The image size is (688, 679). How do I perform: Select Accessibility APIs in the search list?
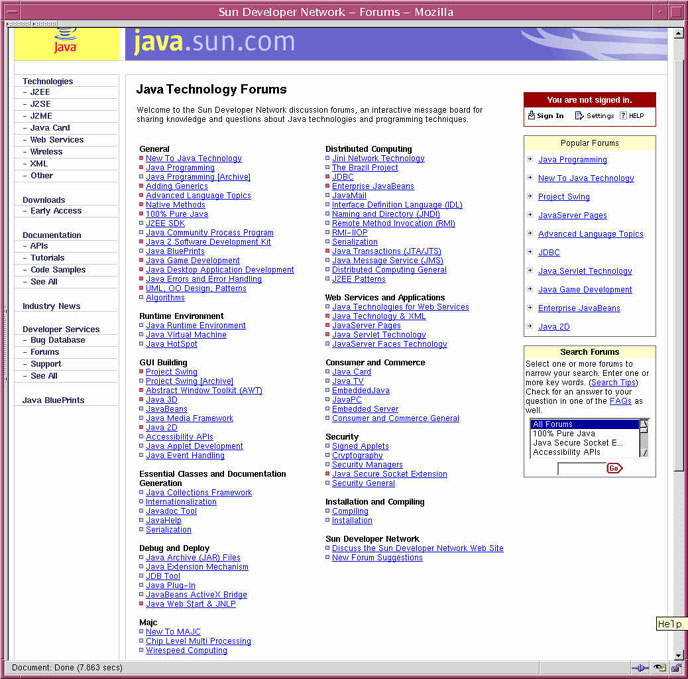pos(585,452)
